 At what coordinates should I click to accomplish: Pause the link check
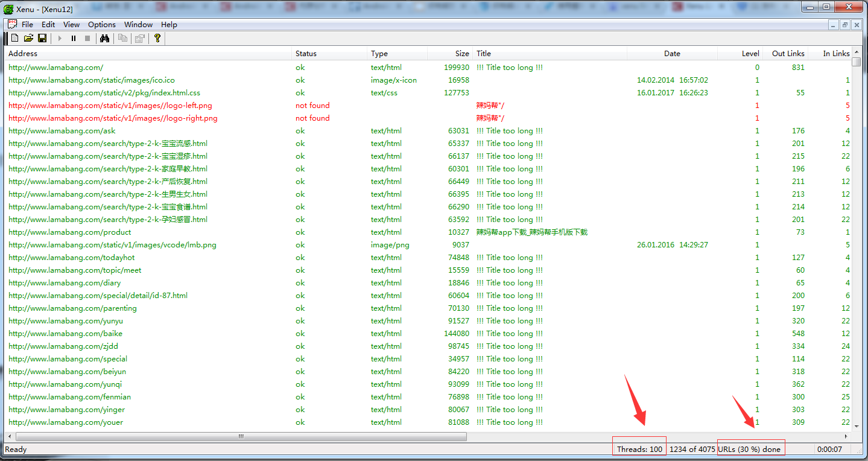coord(74,38)
